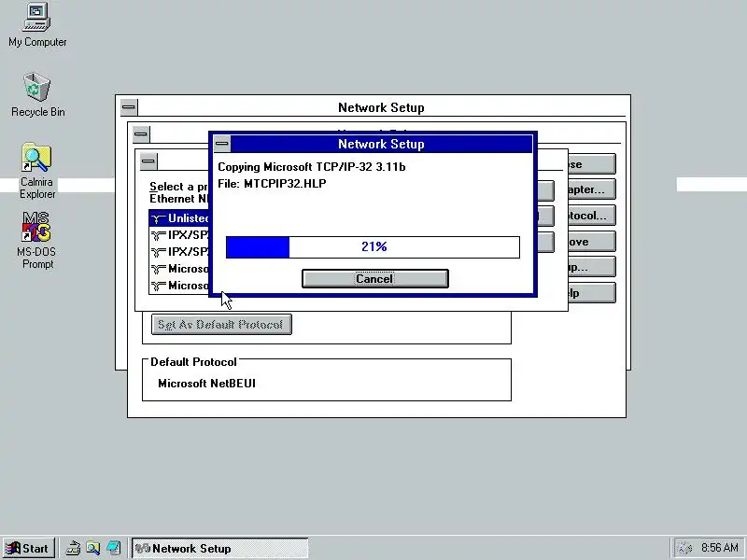The width and height of the screenshot is (747, 560).
Task: Click the first quick-launch icon on the taskbar
Action: point(73,548)
